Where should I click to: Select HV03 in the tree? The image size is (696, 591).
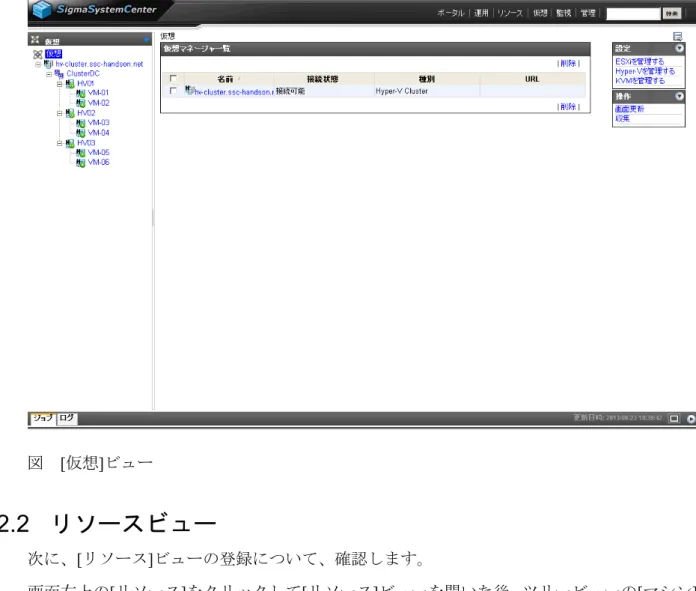(86, 143)
